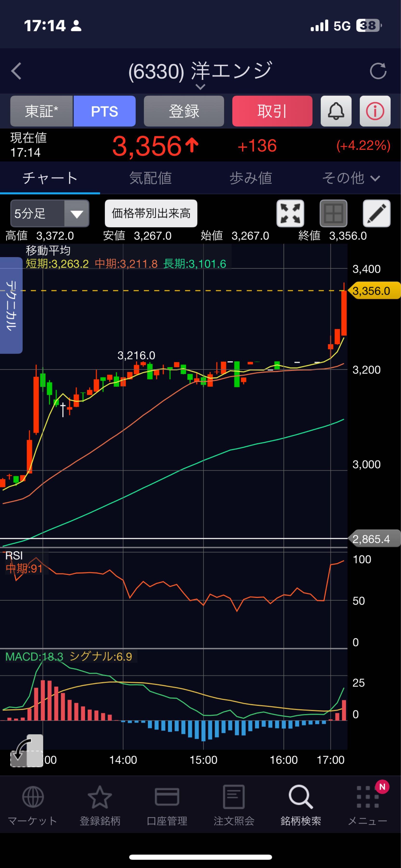
Task: Switch to 気配値 tab
Action: 150,178
